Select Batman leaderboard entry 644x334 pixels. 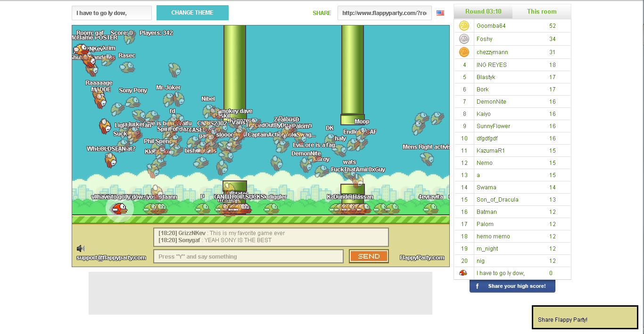point(512,212)
